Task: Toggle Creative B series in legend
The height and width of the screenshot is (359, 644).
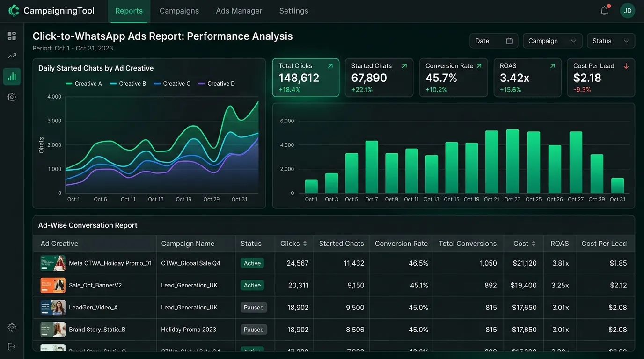Action: pyautogui.click(x=128, y=84)
